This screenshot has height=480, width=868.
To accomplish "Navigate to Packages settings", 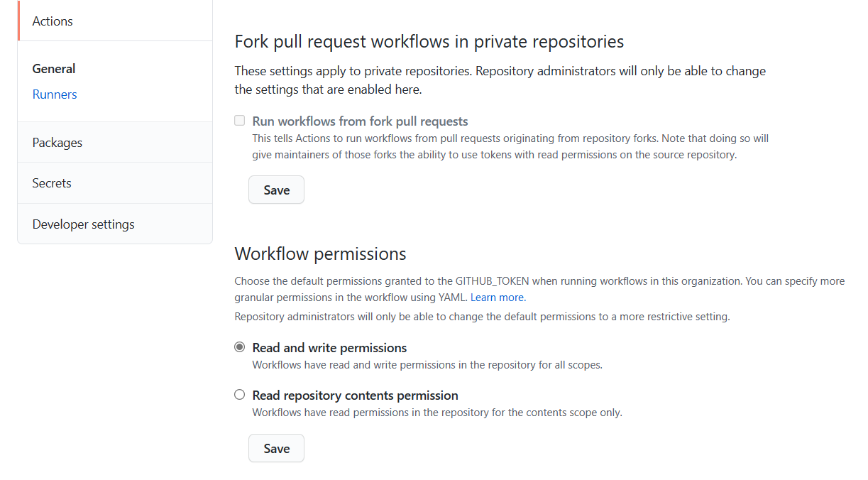I will coord(57,142).
